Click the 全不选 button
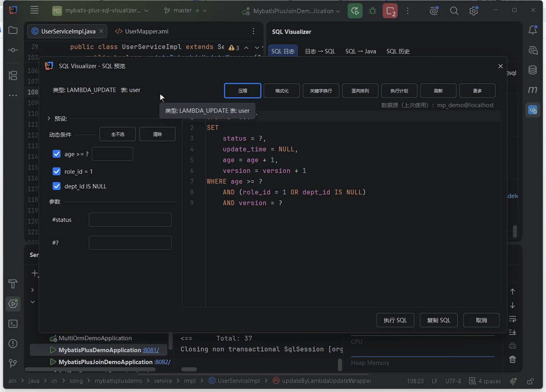Screen dimensions: 546x392 pyautogui.click(x=118, y=134)
